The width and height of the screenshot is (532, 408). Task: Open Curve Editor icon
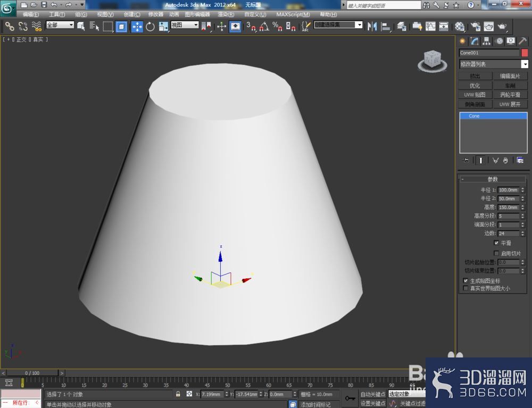pyautogui.click(x=430, y=27)
